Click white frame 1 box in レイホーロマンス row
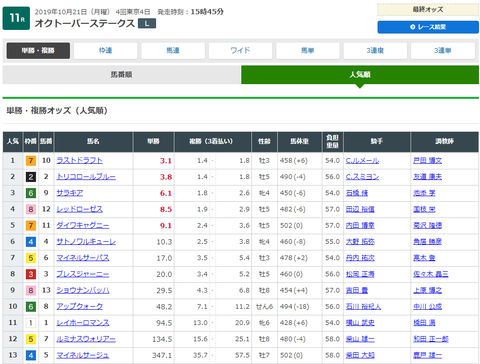 coord(31,323)
